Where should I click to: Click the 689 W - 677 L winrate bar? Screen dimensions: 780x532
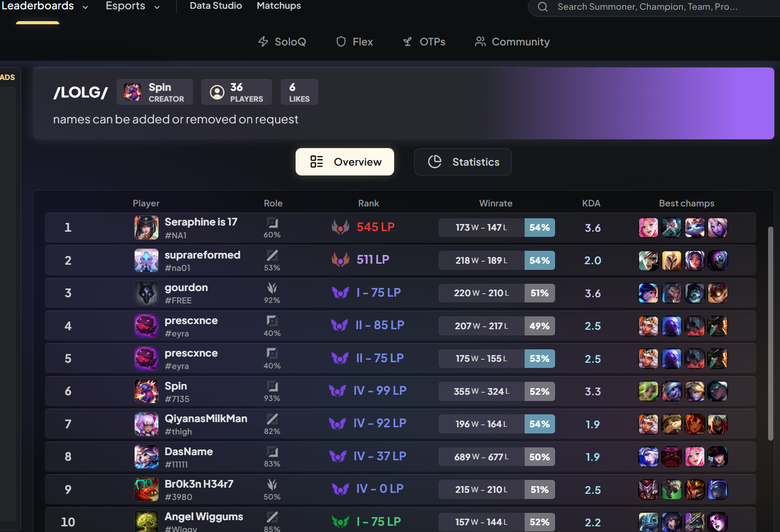point(497,457)
